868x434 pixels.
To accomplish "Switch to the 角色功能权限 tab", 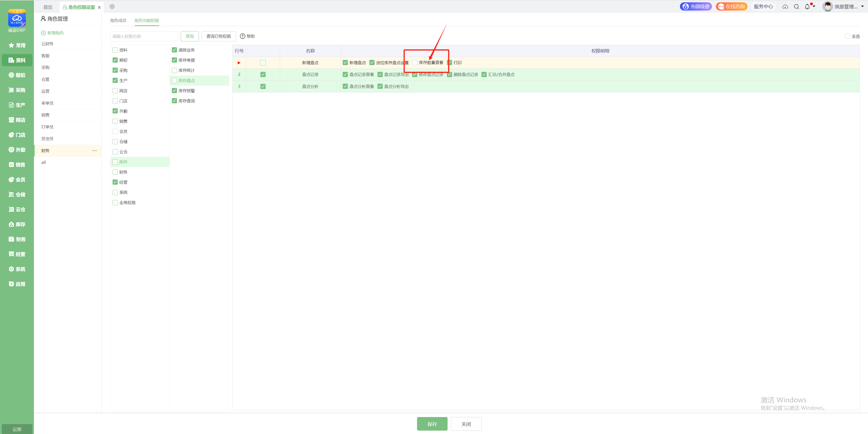I will click(146, 21).
